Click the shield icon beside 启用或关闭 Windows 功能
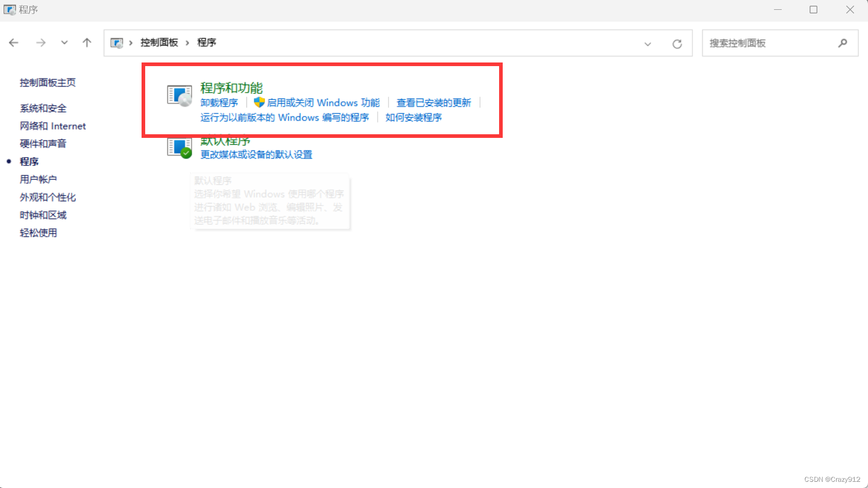 (x=259, y=102)
